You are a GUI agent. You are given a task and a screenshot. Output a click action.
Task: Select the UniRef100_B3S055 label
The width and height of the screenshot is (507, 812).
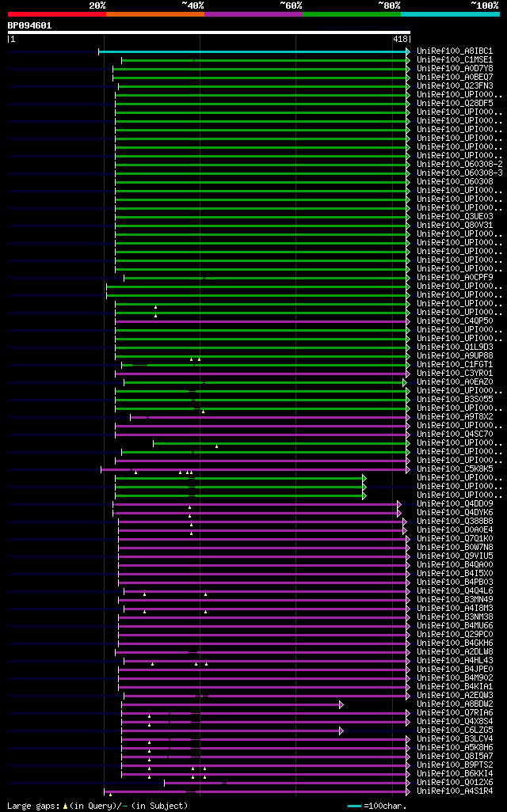coord(455,399)
